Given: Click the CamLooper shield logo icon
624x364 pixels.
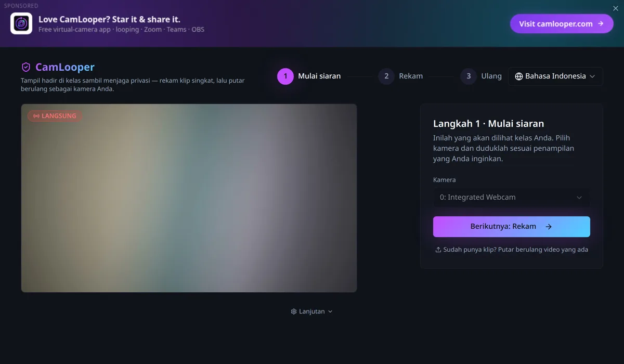Looking at the screenshot, I should click(26, 67).
